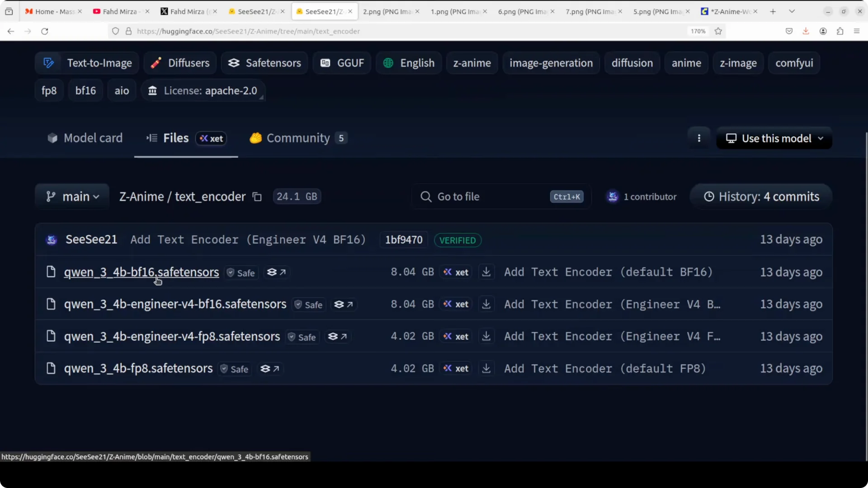This screenshot has height=488, width=868.
Task: Download qwen_3_4b-engineer-v4-bf16.safetensors file
Action: click(x=486, y=305)
